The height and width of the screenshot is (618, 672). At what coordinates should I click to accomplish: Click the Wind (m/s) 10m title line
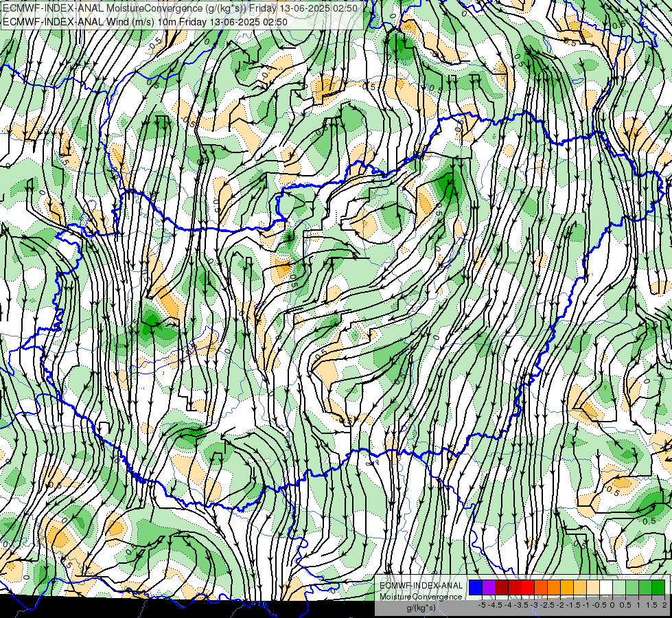[145, 22]
